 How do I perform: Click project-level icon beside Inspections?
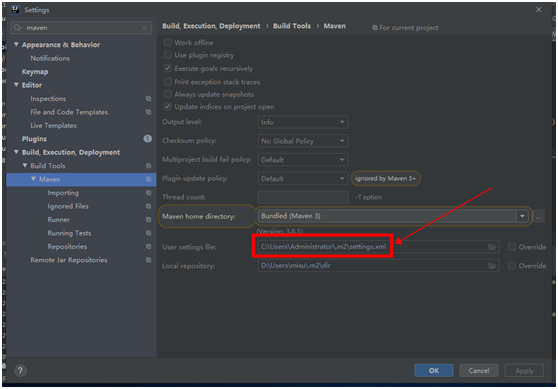(x=148, y=99)
